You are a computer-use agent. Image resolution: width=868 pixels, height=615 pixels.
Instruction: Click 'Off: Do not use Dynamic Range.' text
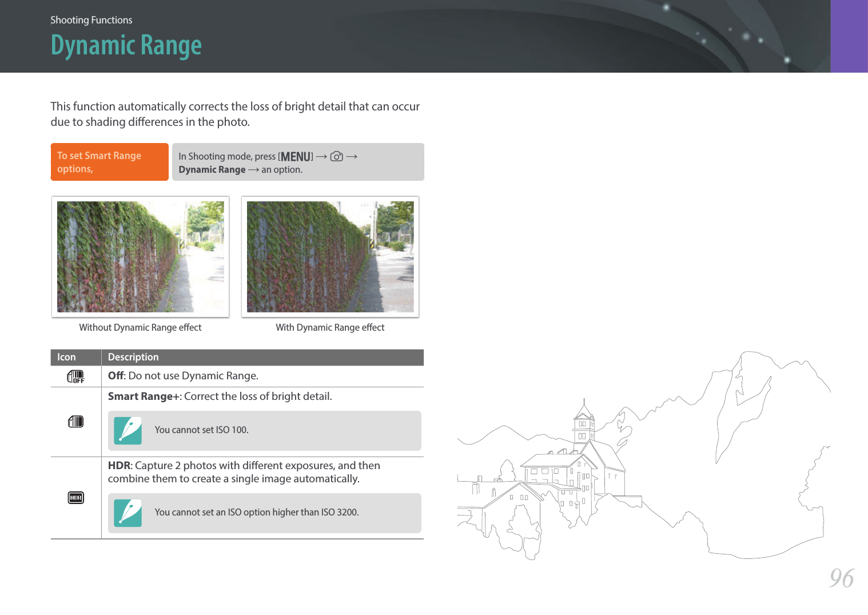tap(183, 376)
